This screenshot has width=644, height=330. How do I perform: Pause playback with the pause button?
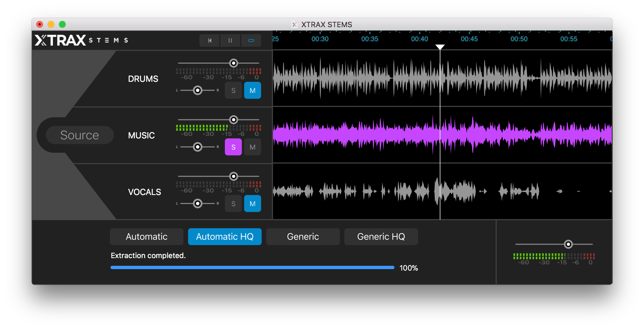[230, 40]
